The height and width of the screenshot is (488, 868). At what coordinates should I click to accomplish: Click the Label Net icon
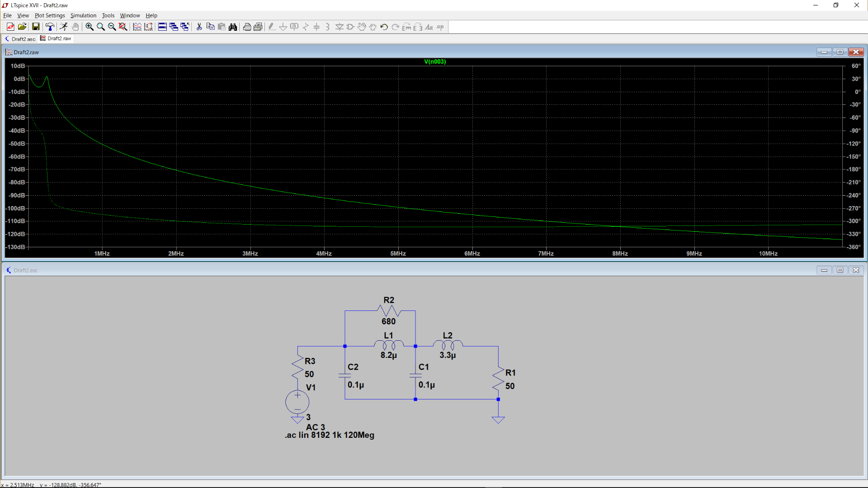[294, 27]
